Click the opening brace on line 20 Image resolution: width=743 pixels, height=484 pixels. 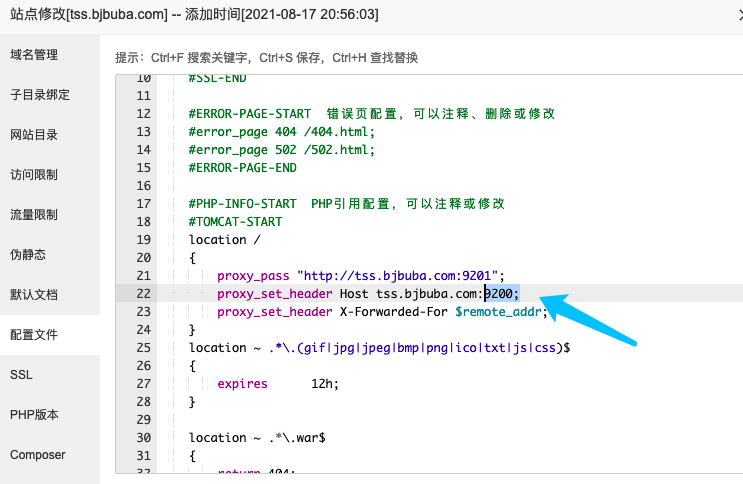(192, 257)
